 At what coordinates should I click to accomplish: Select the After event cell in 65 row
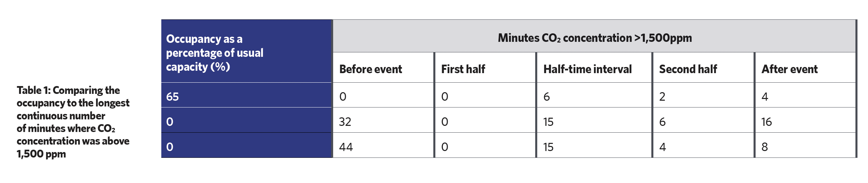805,95
